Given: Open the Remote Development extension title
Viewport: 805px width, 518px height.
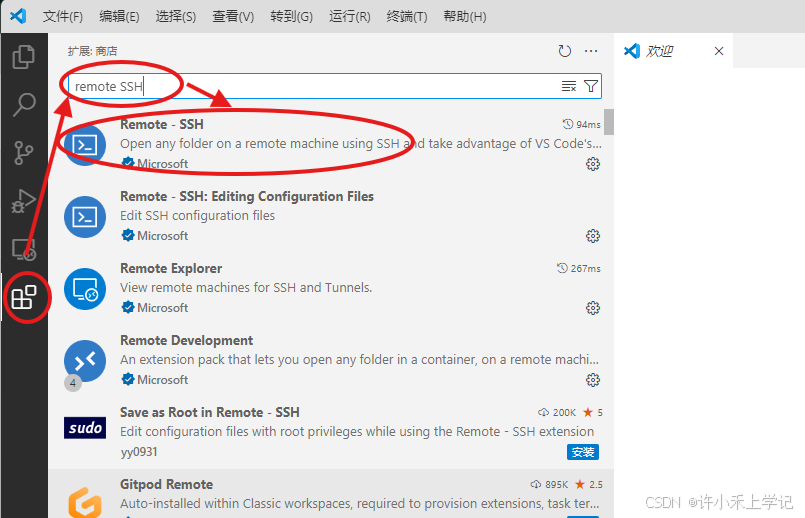Looking at the screenshot, I should pos(186,340).
